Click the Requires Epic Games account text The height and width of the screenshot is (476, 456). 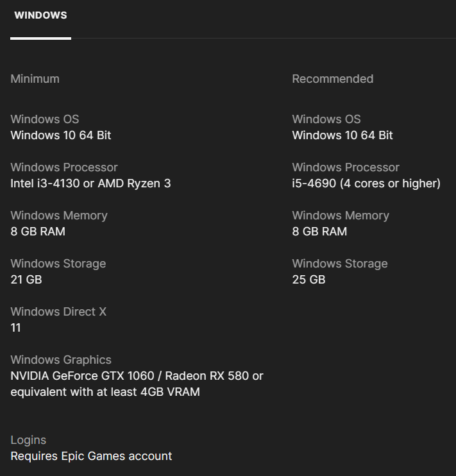[x=91, y=456]
